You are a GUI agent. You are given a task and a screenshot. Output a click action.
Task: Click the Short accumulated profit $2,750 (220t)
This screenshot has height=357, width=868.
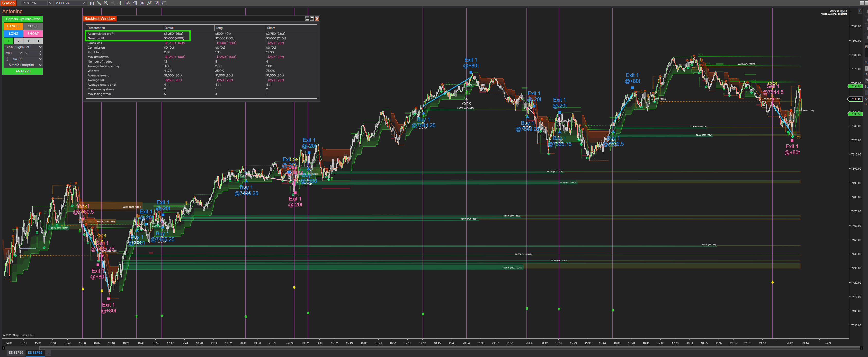pos(276,34)
